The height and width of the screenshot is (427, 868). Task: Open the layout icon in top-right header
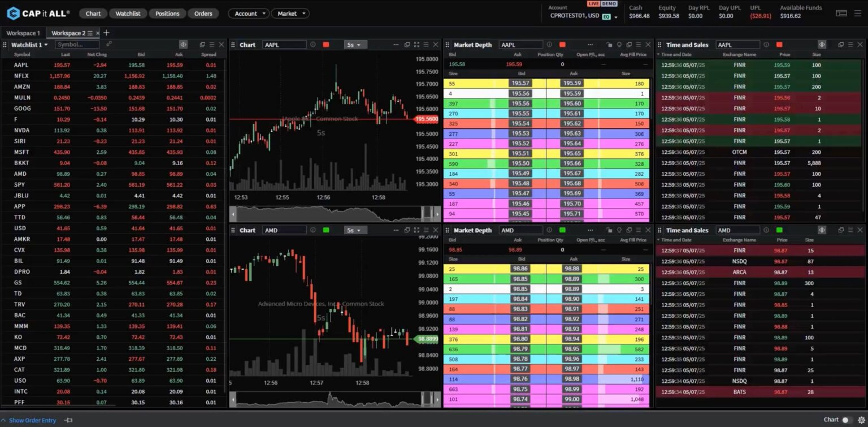click(841, 13)
